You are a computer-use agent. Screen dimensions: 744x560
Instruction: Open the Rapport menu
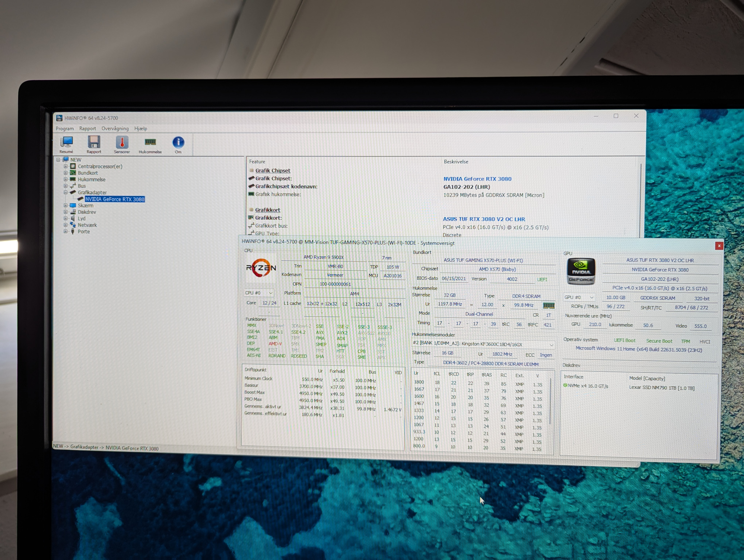88,128
